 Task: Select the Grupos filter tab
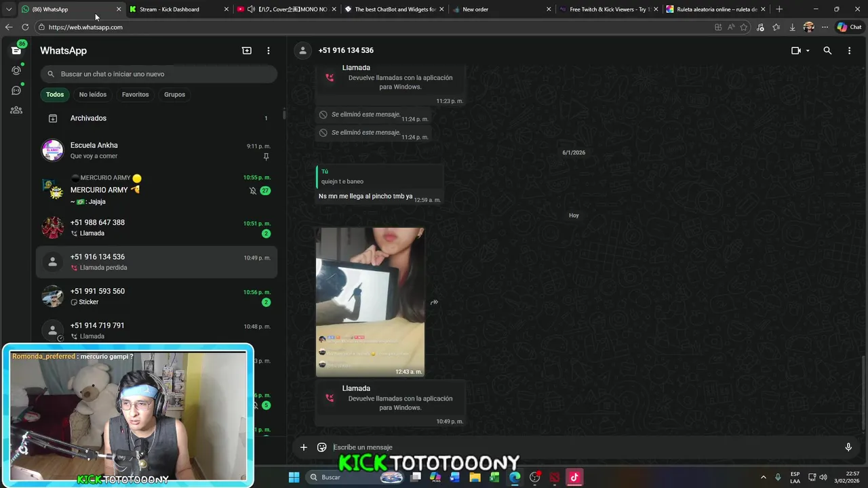point(174,94)
